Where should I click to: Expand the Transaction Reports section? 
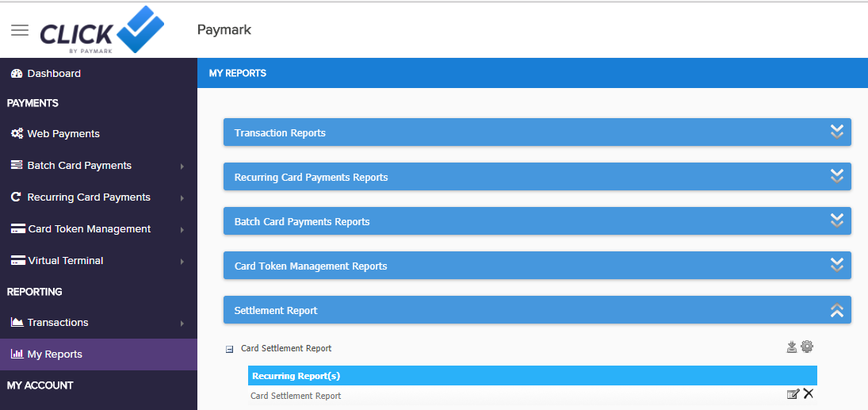[537, 132]
